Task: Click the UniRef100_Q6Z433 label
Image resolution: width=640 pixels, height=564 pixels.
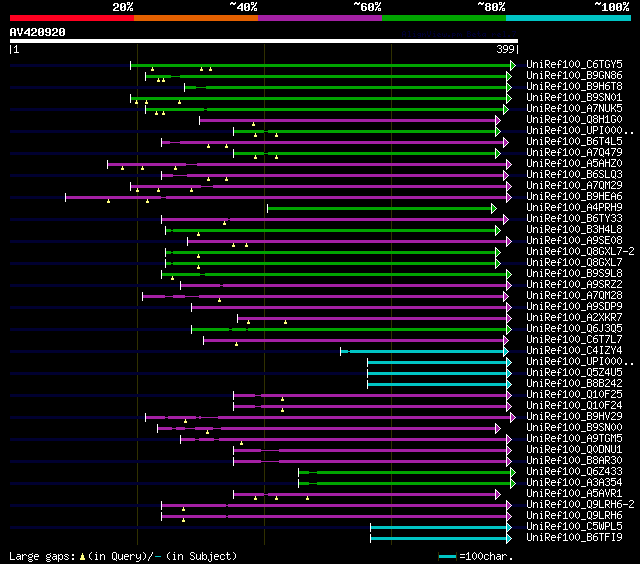Action: pyautogui.click(x=574, y=472)
